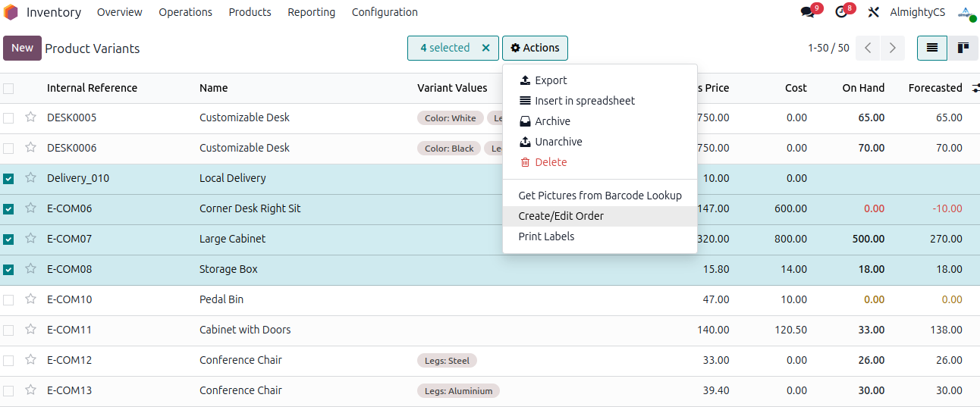The width and height of the screenshot is (980, 407).
Task: Switch to kanban view icon
Action: 963,48
